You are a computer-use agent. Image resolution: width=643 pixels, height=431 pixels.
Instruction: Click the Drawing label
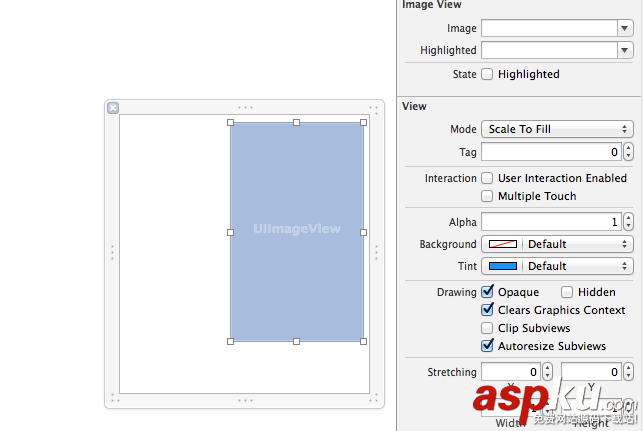(x=456, y=292)
